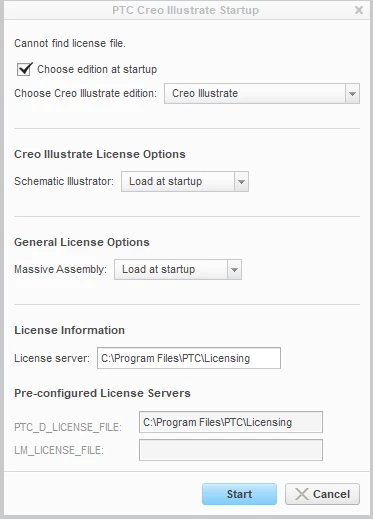Click the 'License Information' heading
Viewport: 373px width, 521px height.
[x=69, y=330]
